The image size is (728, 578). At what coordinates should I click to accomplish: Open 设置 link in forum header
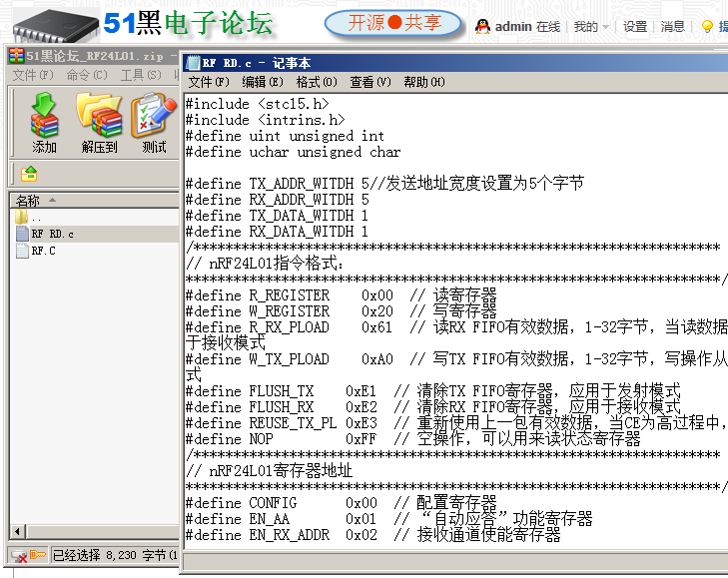pyautogui.click(x=635, y=27)
